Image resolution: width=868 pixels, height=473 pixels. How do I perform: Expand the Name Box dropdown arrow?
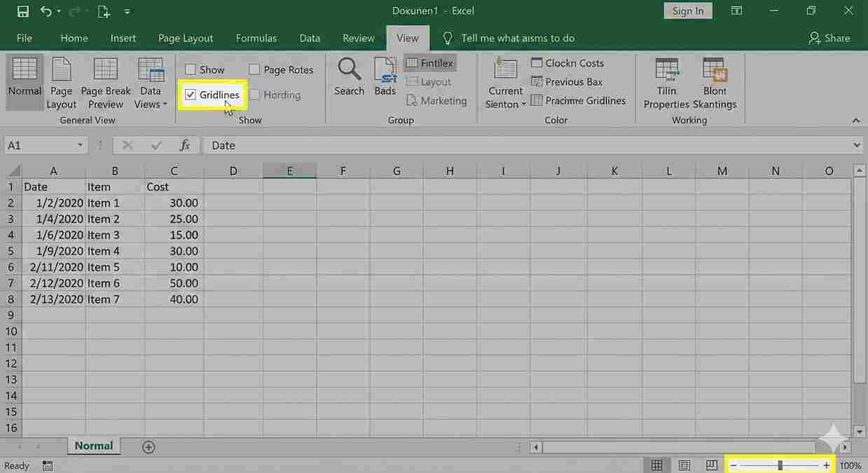tap(81, 145)
